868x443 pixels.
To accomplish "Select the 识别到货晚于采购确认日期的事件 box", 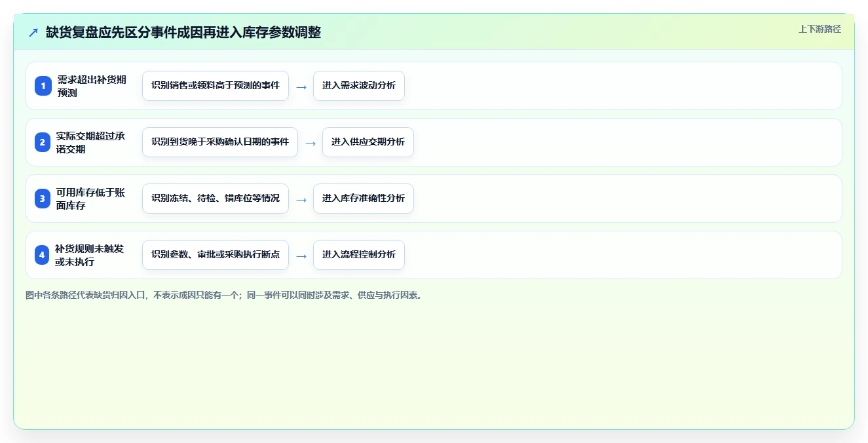I will (x=220, y=142).
